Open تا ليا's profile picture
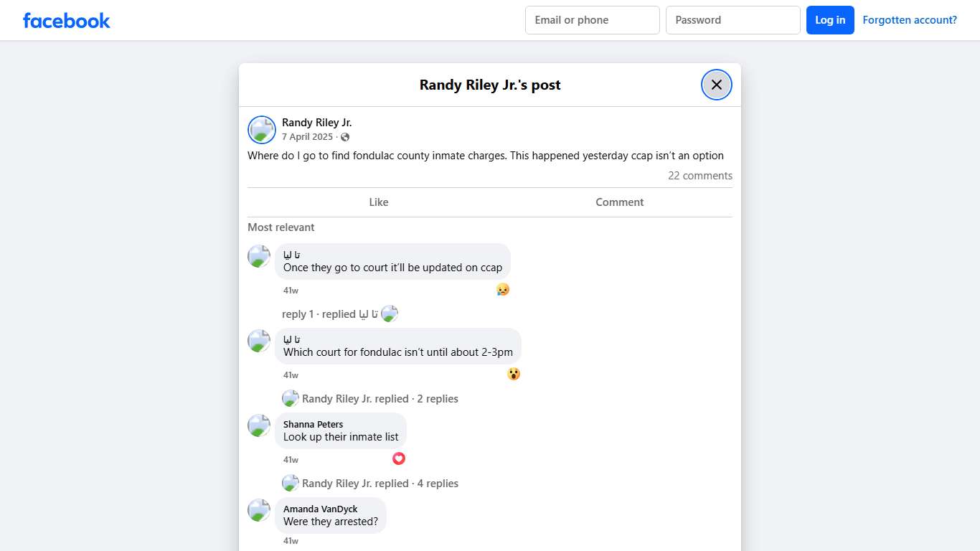 point(258,256)
